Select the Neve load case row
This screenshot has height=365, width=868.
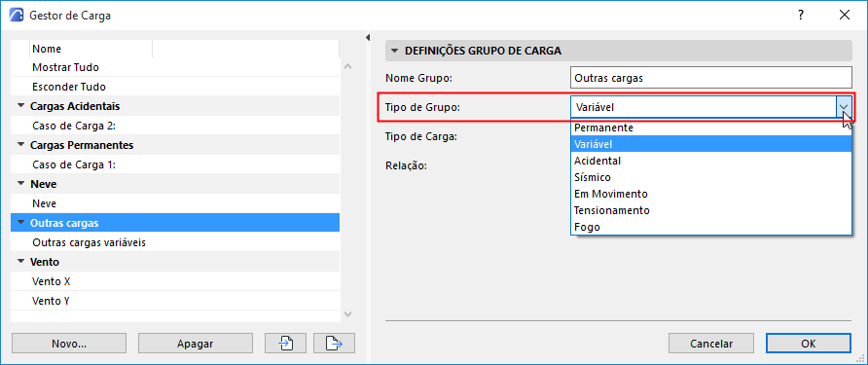[175, 203]
